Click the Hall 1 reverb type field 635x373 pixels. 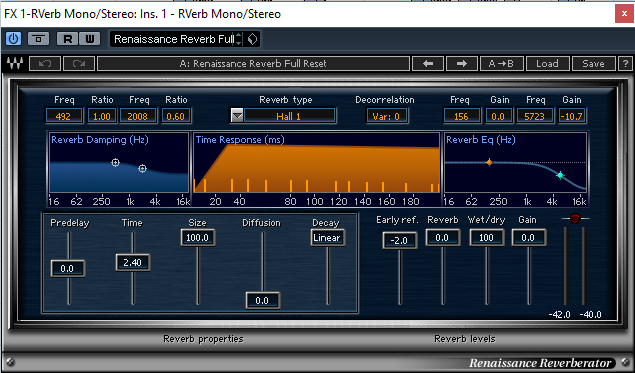coord(289,116)
